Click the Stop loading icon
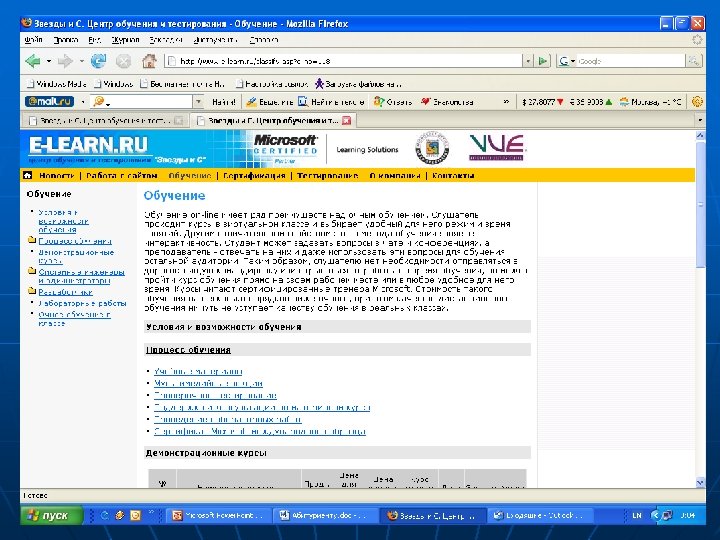This screenshot has width=720, height=540. coord(123,61)
